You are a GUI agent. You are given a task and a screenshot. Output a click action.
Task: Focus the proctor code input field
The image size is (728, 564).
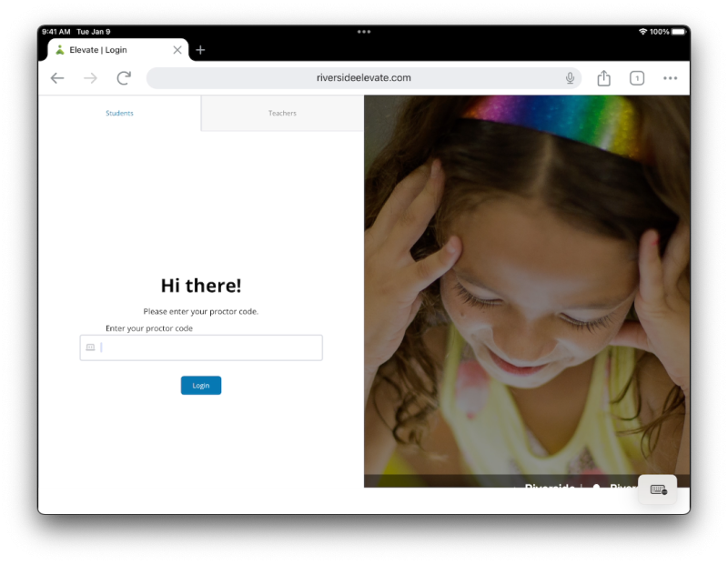point(209,347)
